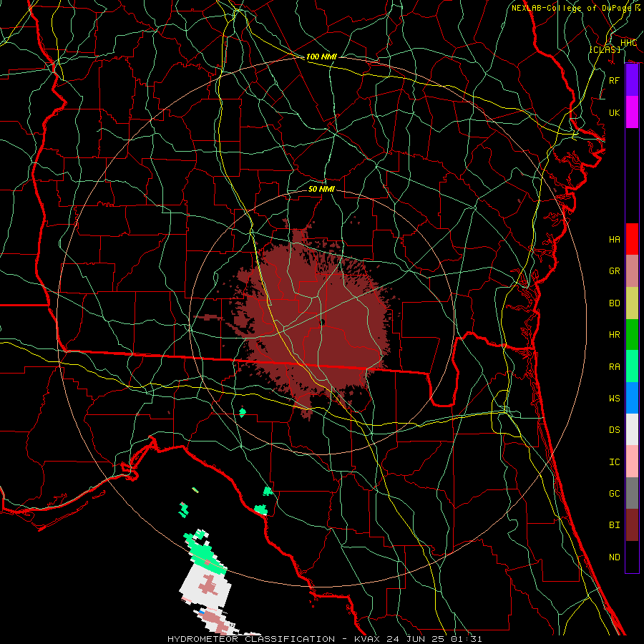The width and height of the screenshot is (644, 644).
Task: Click the WS blue legend swatch
Action: pos(632,398)
